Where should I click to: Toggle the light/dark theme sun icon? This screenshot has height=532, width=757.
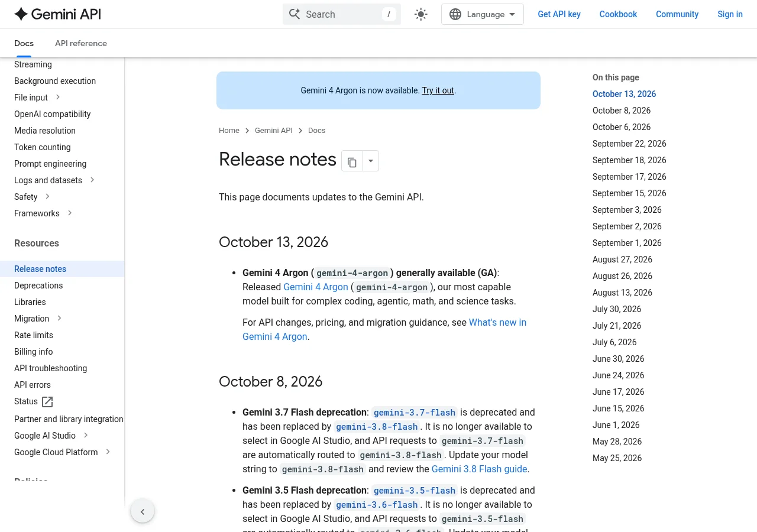(421, 14)
